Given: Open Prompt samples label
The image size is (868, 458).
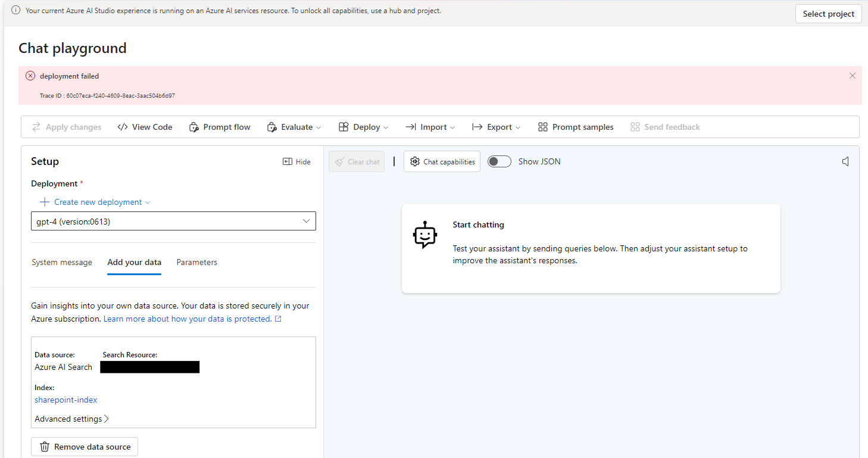Looking at the screenshot, I should pos(583,127).
